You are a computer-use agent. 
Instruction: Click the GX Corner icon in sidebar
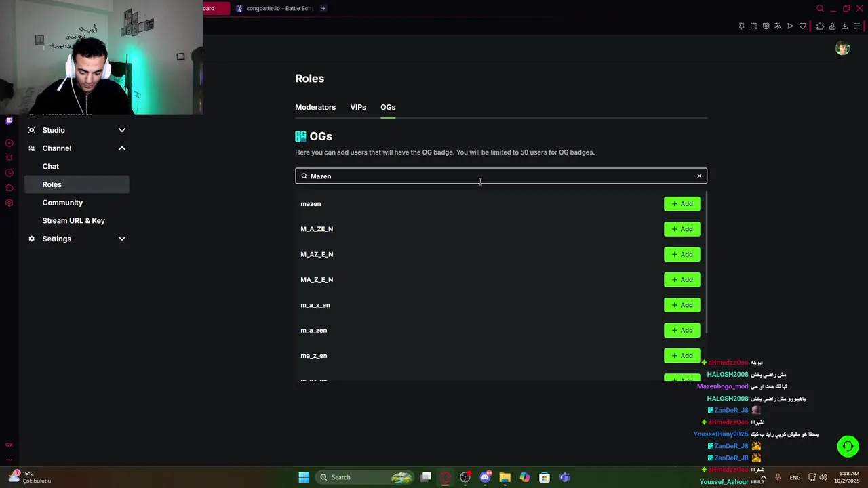(9, 445)
